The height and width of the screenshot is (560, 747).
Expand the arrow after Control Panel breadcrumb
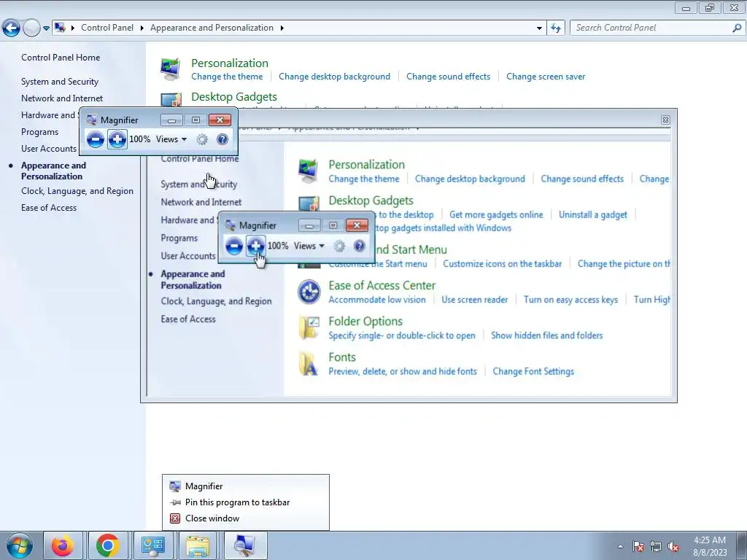73,28
